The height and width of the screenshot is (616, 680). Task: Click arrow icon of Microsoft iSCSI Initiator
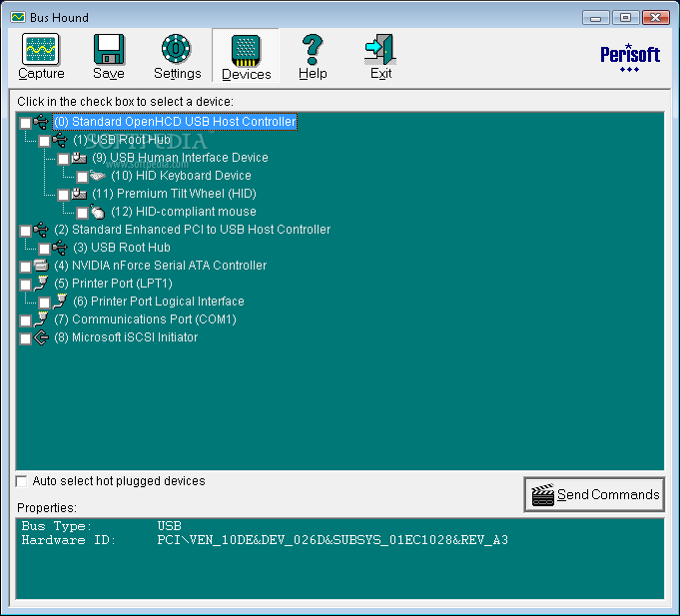coord(41,337)
